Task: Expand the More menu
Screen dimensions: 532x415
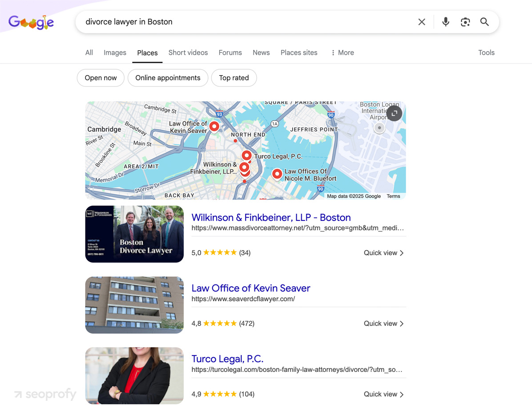Action: click(x=343, y=52)
